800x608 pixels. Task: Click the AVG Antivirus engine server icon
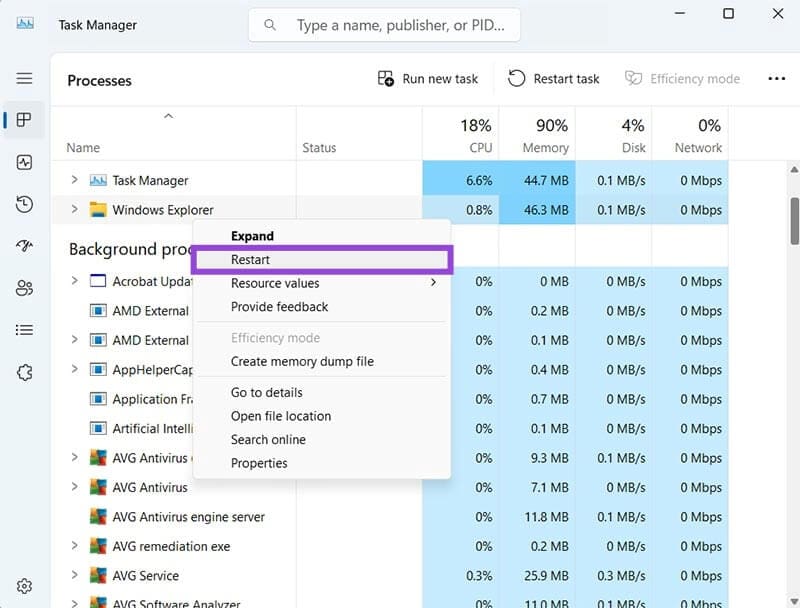[98, 517]
